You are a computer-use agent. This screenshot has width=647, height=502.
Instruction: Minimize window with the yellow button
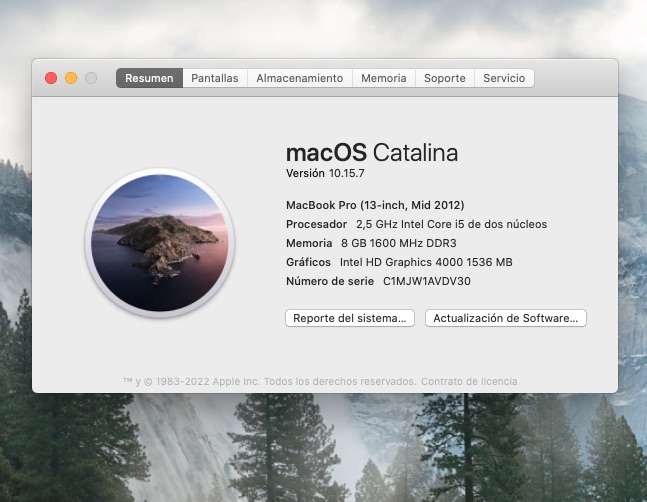[x=71, y=78]
